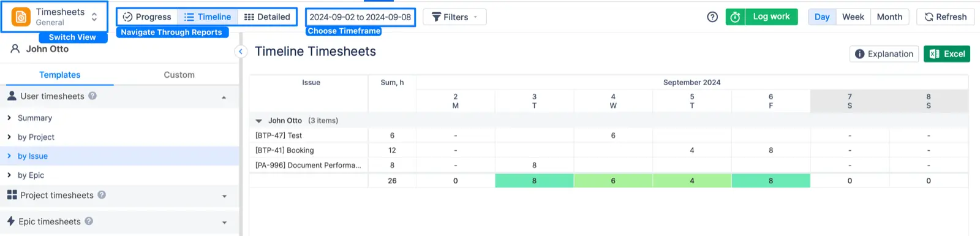Collapse the John Otto group row
980x236 pixels.
pyautogui.click(x=258, y=121)
